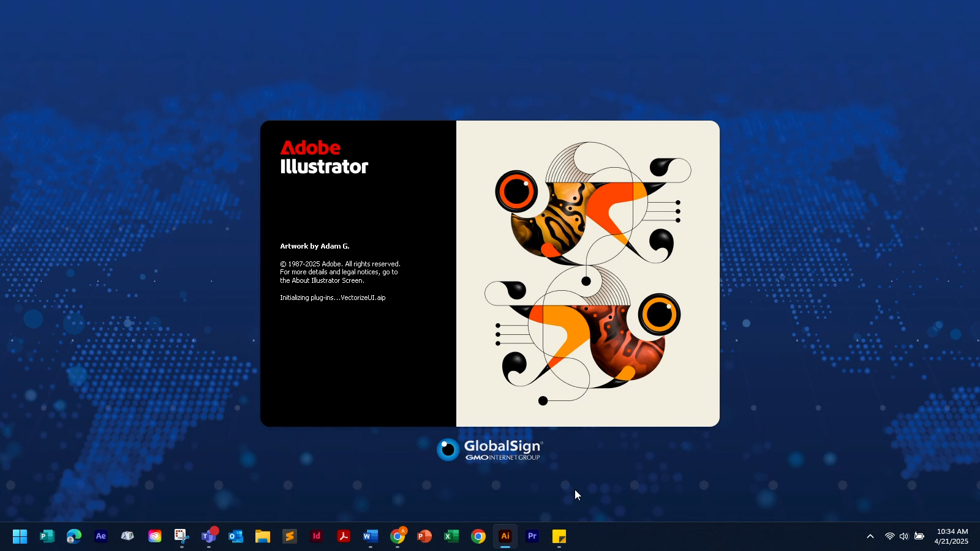The image size is (980, 551).
Task: Open the Snipping Tool taskbar icon
Action: click(x=181, y=536)
